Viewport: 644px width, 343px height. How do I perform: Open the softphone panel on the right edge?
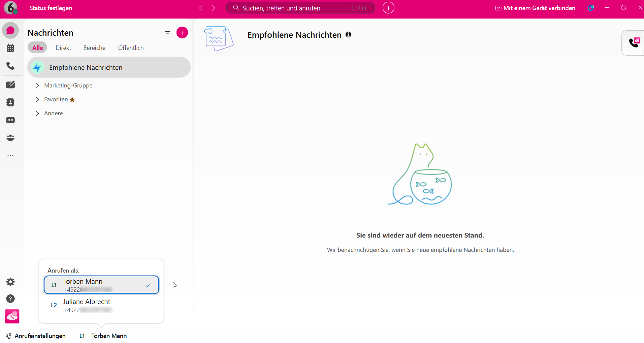[x=635, y=43]
